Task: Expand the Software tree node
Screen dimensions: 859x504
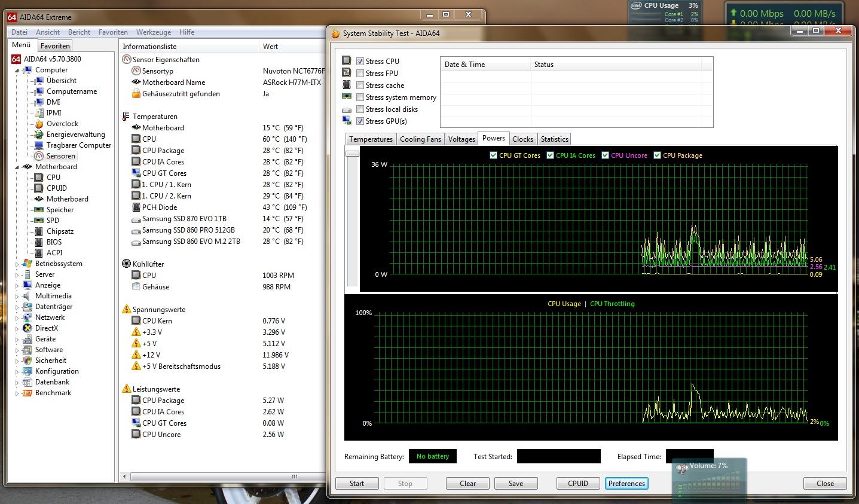Action: (x=17, y=350)
